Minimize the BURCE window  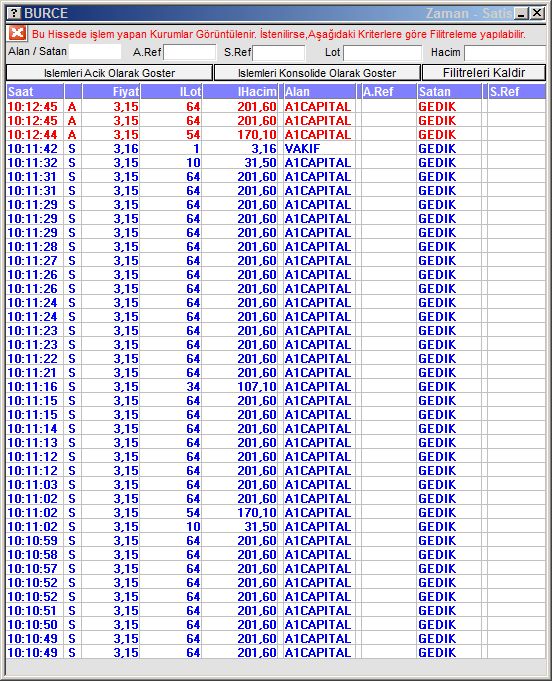[x=522, y=13]
